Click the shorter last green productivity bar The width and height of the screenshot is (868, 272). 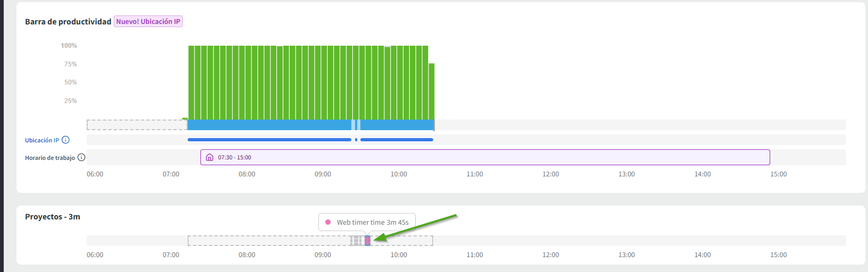432,91
